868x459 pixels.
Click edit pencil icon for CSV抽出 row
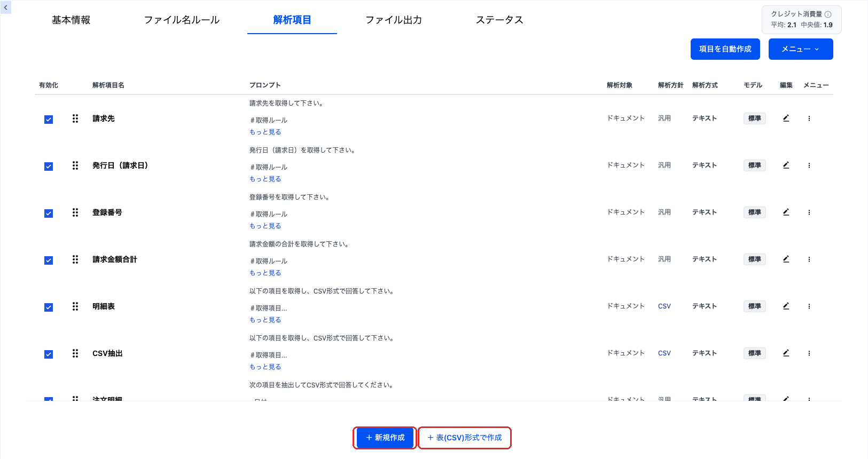(786, 353)
